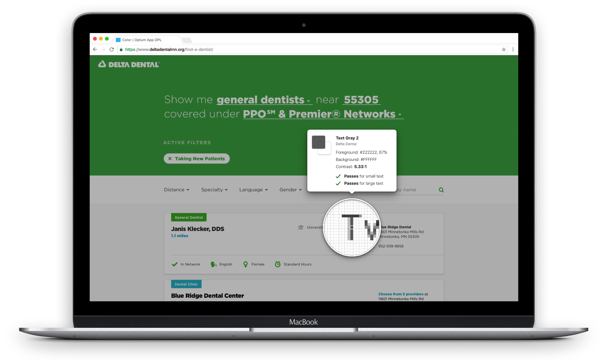
Task: Click the address bar URL field
Action: 312,49
